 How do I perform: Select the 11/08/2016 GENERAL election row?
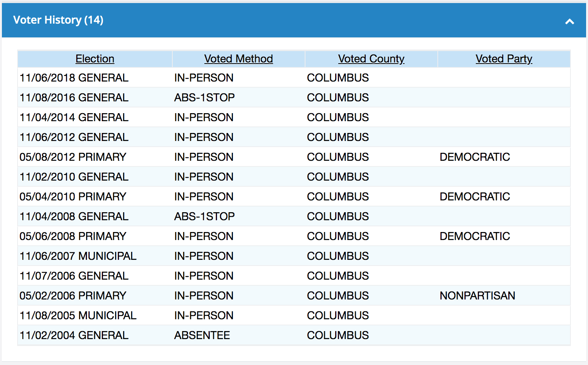click(x=74, y=98)
